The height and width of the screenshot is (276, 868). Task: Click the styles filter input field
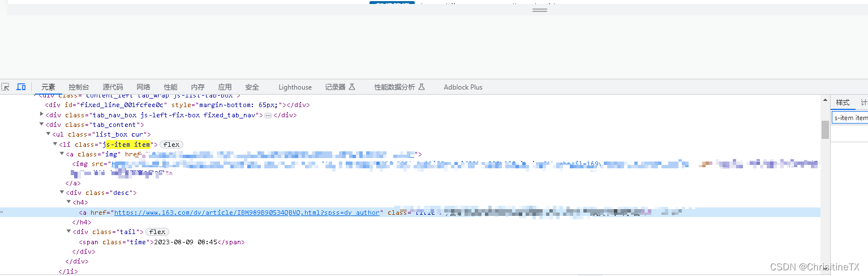(x=850, y=118)
